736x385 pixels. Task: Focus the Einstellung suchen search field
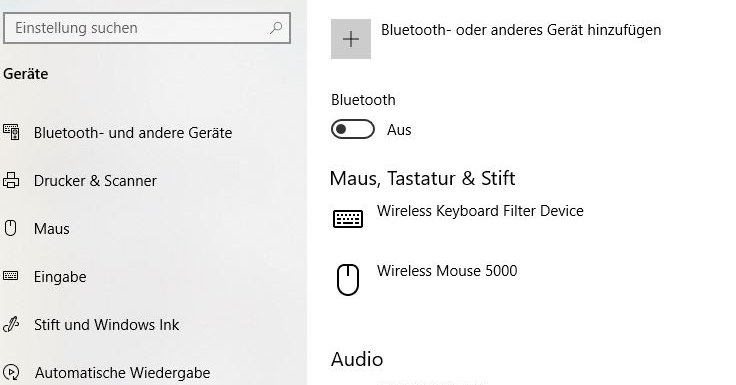click(147, 28)
